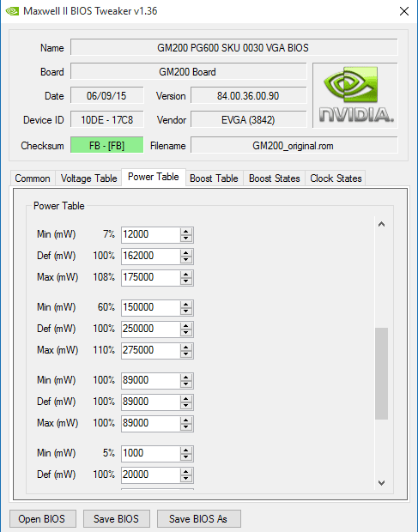418x532 pixels.
Task: Click the 7% label beside 12000
Action: point(109,234)
